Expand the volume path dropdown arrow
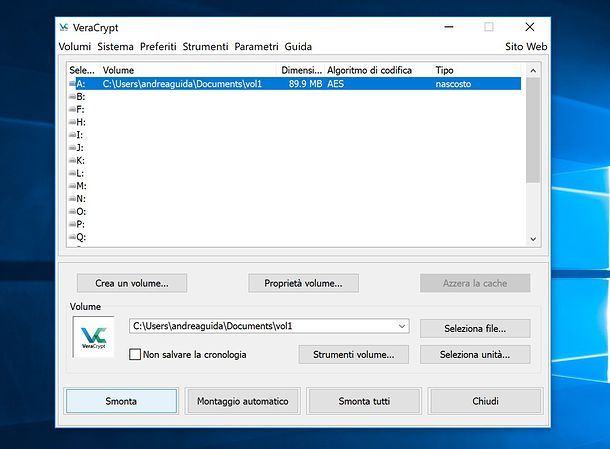This screenshot has width=610, height=449. [x=402, y=326]
